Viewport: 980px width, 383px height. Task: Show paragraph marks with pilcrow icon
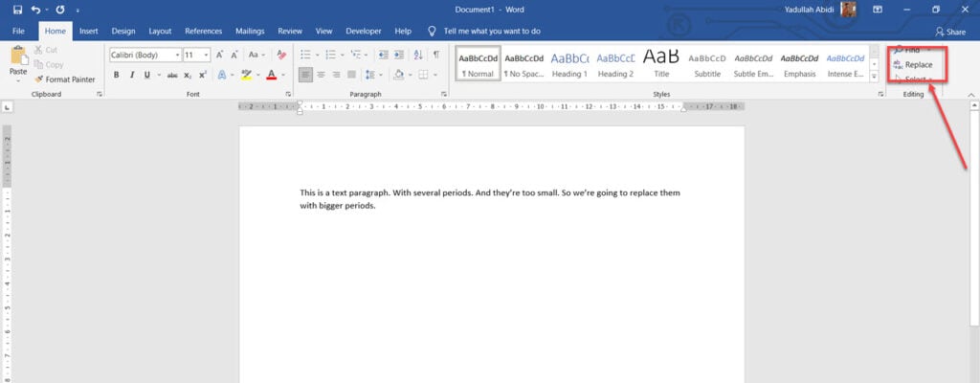coord(436,56)
